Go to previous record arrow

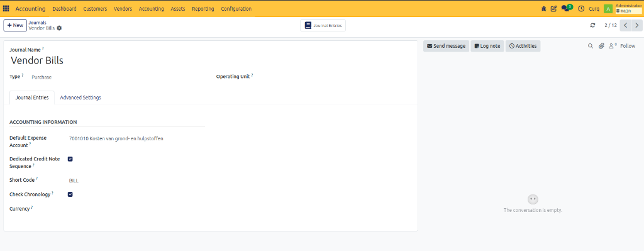pos(625,25)
